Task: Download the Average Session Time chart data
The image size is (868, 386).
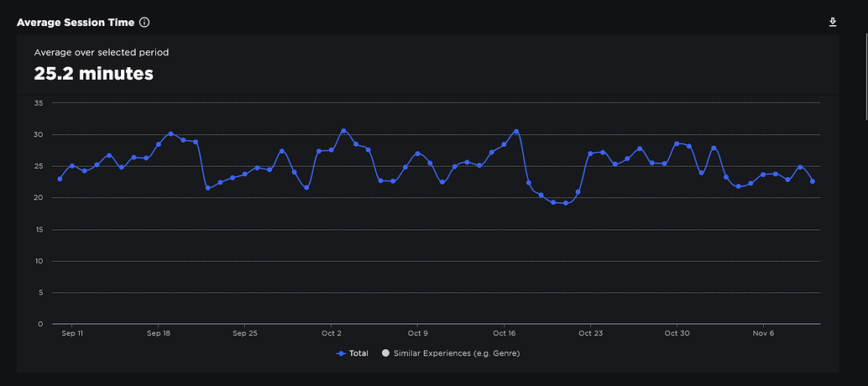Action: (833, 22)
